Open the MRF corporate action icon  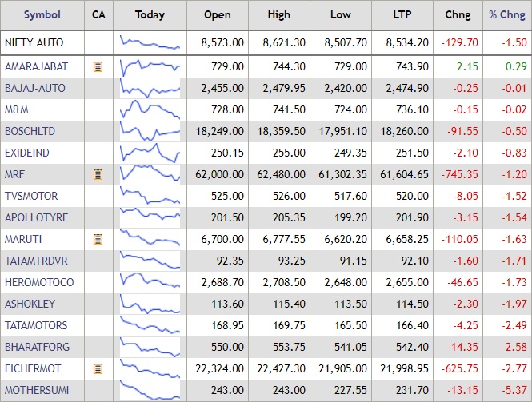coord(98,174)
